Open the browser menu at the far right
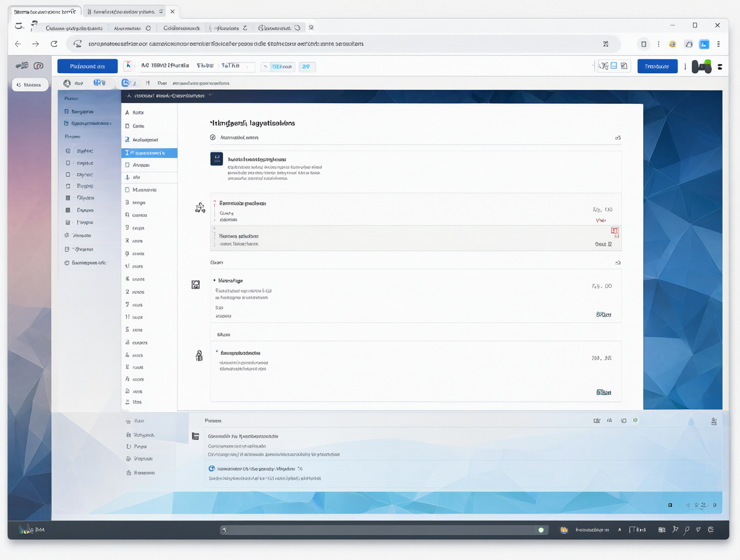The height and width of the screenshot is (560, 740). [x=718, y=44]
